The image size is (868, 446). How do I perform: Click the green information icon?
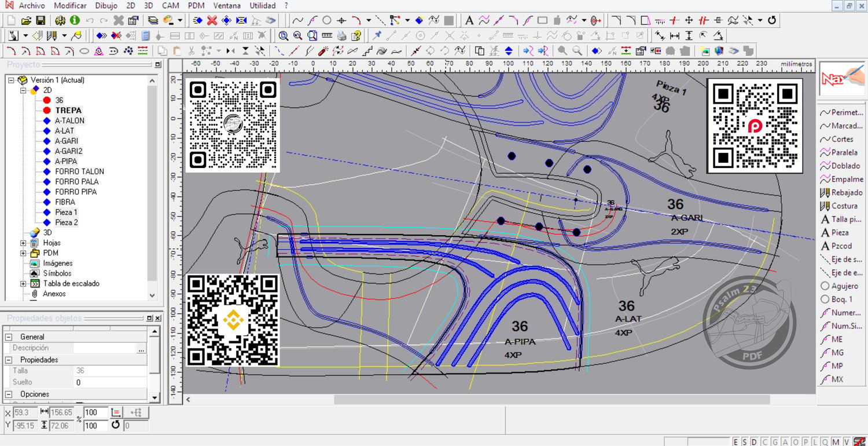click(75, 20)
